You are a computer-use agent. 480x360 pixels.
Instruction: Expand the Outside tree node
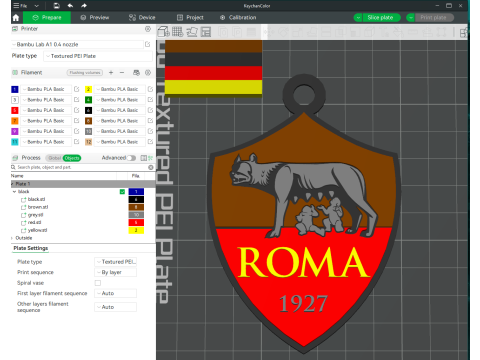[x=12, y=238]
